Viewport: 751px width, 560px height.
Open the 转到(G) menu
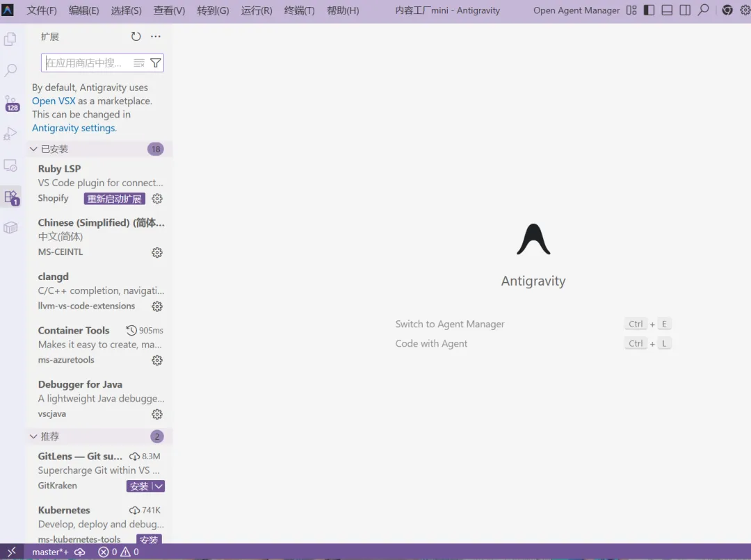pyautogui.click(x=213, y=10)
